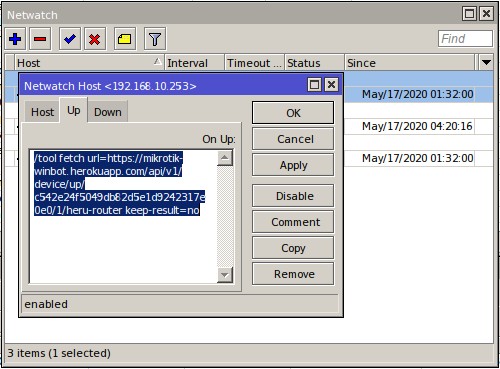
Task: Maximize the Netwatch window
Action: pyautogui.click(x=470, y=14)
